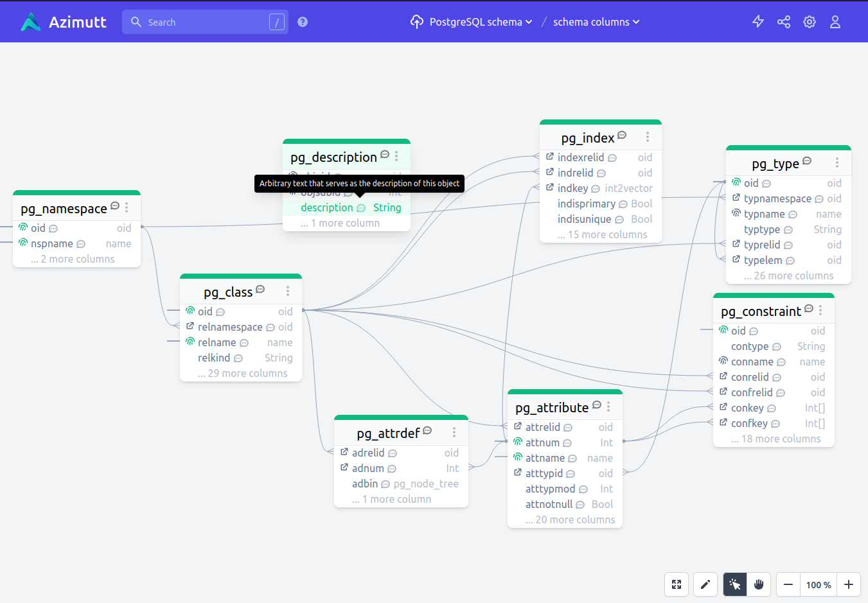Click the fit-to-screen diagram icon
The height and width of the screenshot is (603, 868).
click(676, 584)
